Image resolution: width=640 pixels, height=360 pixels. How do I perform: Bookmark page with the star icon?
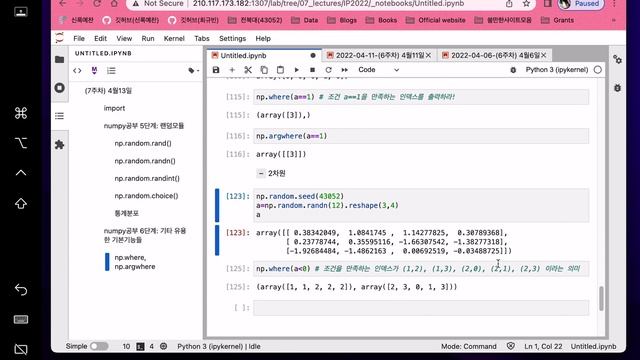pyautogui.click(x=527, y=4)
